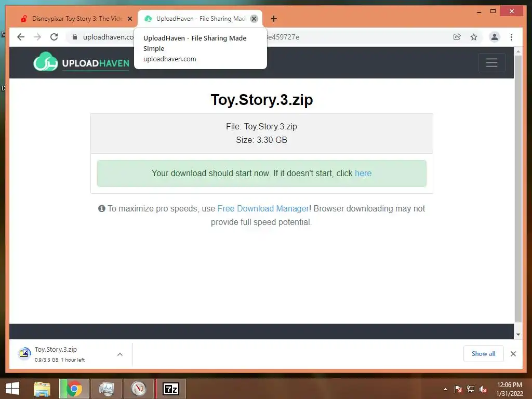Click the Action Center flag tray icon
The width and height of the screenshot is (532, 399).
pos(458,389)
